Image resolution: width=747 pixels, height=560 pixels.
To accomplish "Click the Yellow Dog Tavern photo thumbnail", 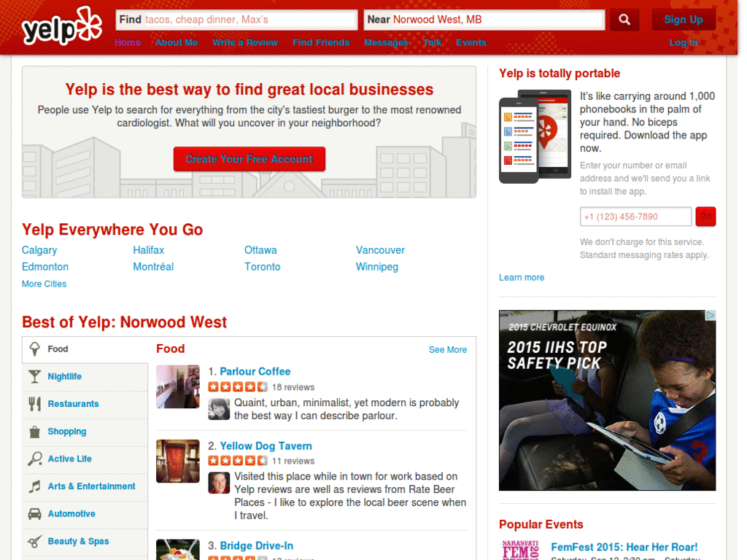I will (178, 461).
